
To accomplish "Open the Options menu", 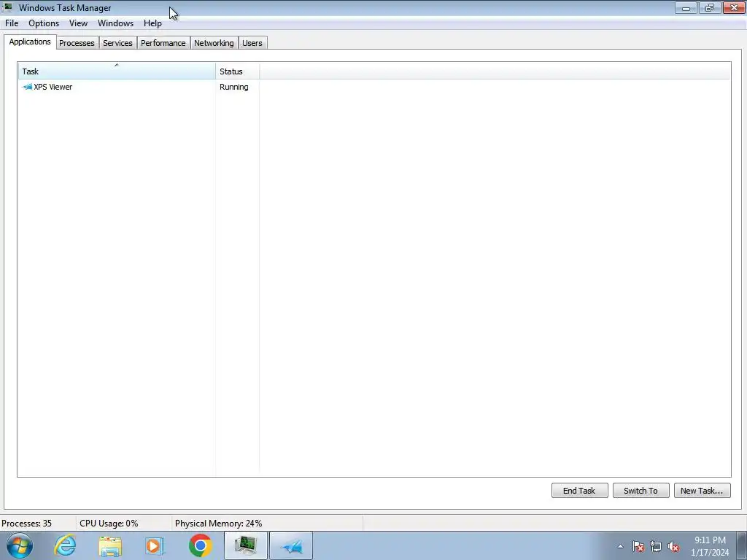I will click(44, 23).
